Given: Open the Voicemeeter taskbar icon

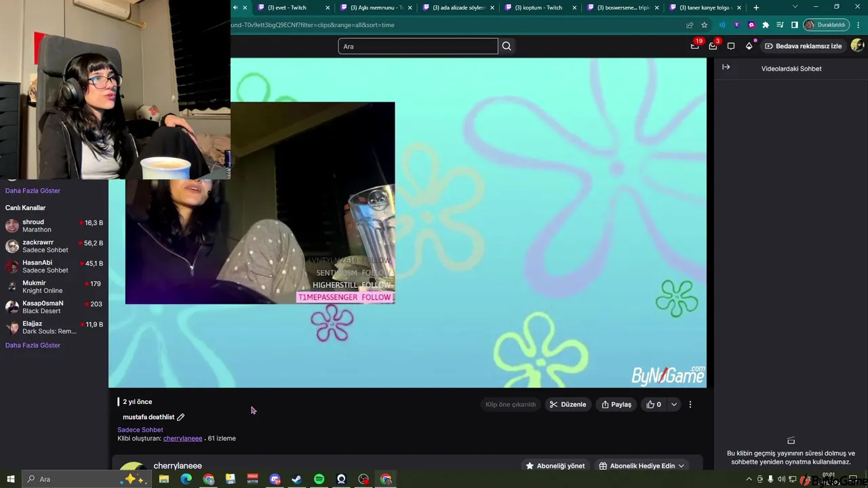Looking at the screenshot, I should click(252, 479).
